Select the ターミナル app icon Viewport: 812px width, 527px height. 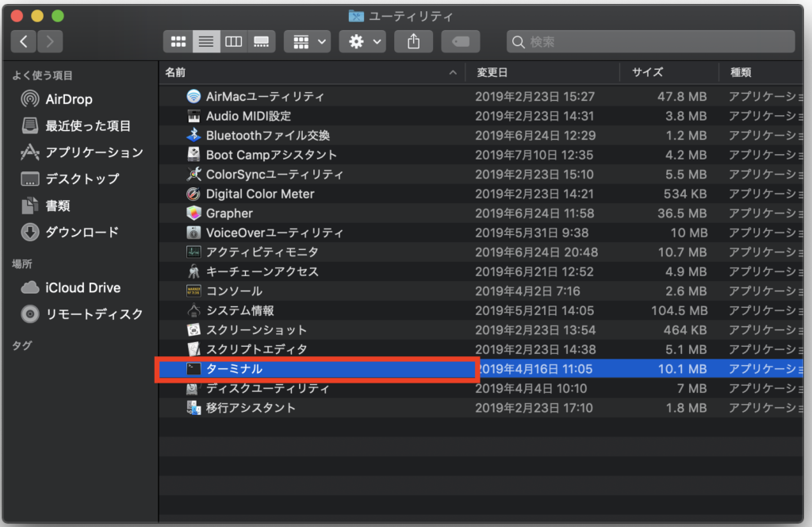(193, 369)
